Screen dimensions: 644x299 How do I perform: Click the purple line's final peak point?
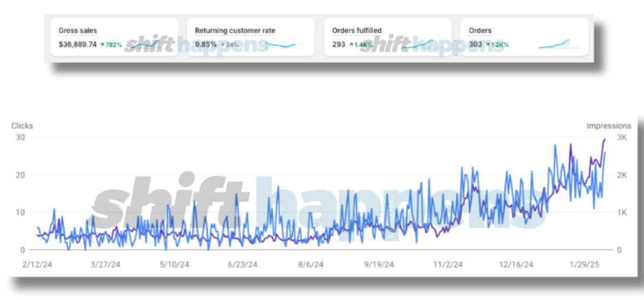click(x=605, y=139)
